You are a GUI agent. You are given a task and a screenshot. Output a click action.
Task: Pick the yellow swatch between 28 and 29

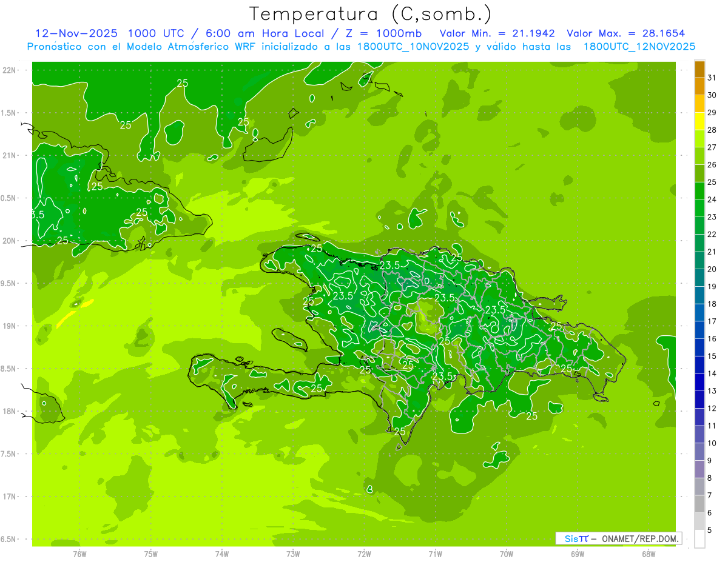click(699, 121)
